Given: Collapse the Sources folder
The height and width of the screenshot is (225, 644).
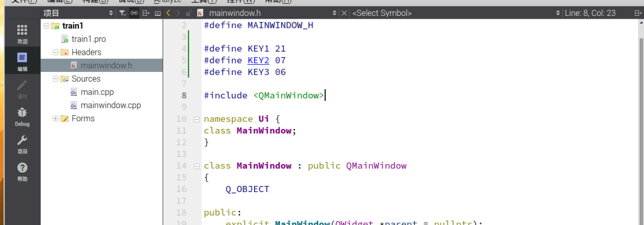Looking at the screenshot, I should pos(55,78).
